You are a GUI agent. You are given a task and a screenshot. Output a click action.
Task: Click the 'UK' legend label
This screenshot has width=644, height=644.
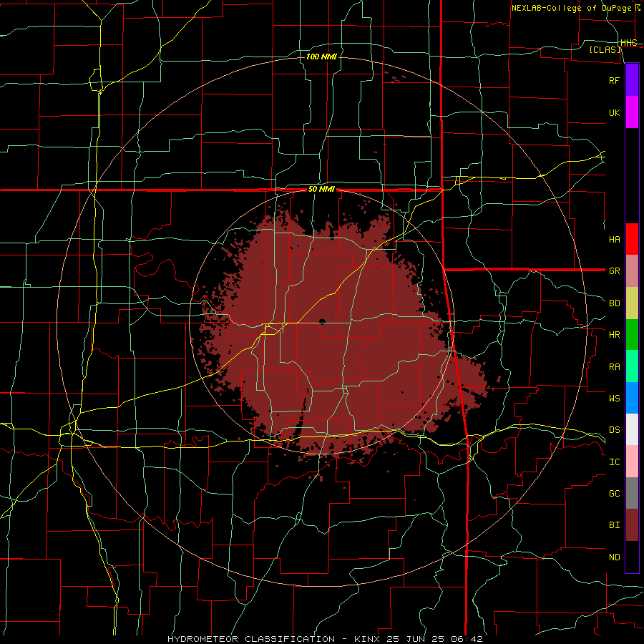(614, 112)
